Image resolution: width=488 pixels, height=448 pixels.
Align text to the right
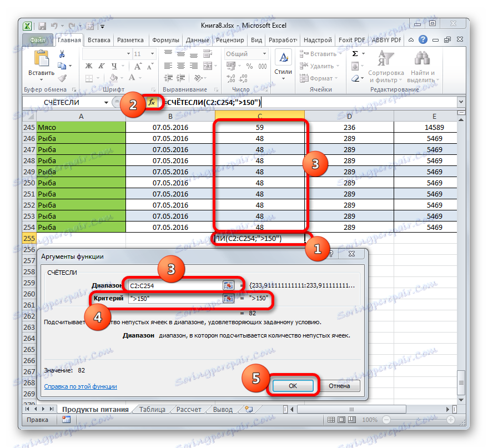(x=194, y=66)
